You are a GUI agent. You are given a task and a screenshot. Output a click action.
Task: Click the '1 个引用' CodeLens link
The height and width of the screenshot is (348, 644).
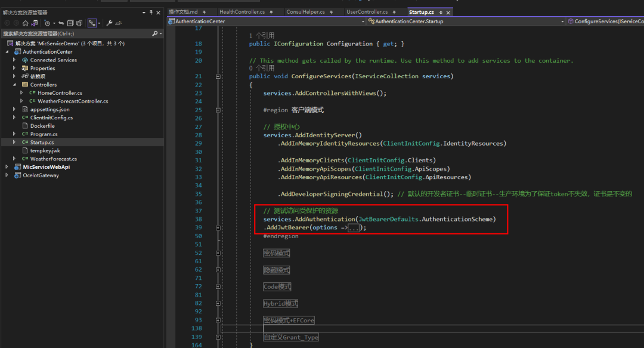[x=262, y=35]
